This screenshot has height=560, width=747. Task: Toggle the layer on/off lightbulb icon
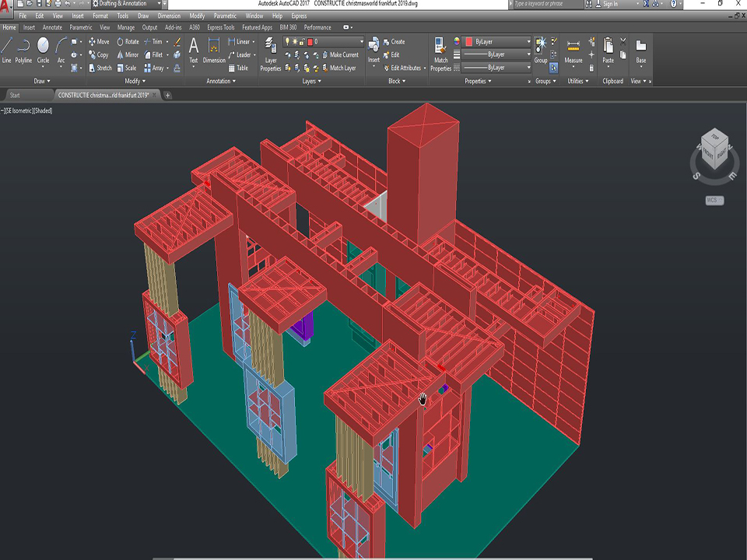287,41
